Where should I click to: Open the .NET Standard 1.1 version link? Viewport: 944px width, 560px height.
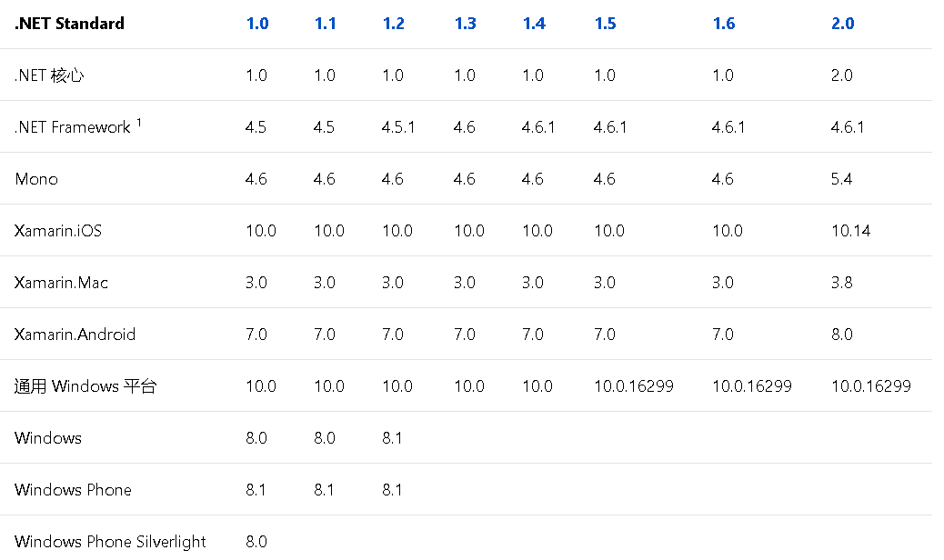tap(326, 24)
